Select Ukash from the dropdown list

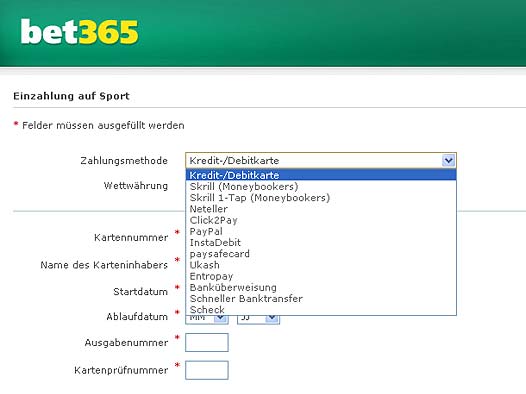pos(321,265)
